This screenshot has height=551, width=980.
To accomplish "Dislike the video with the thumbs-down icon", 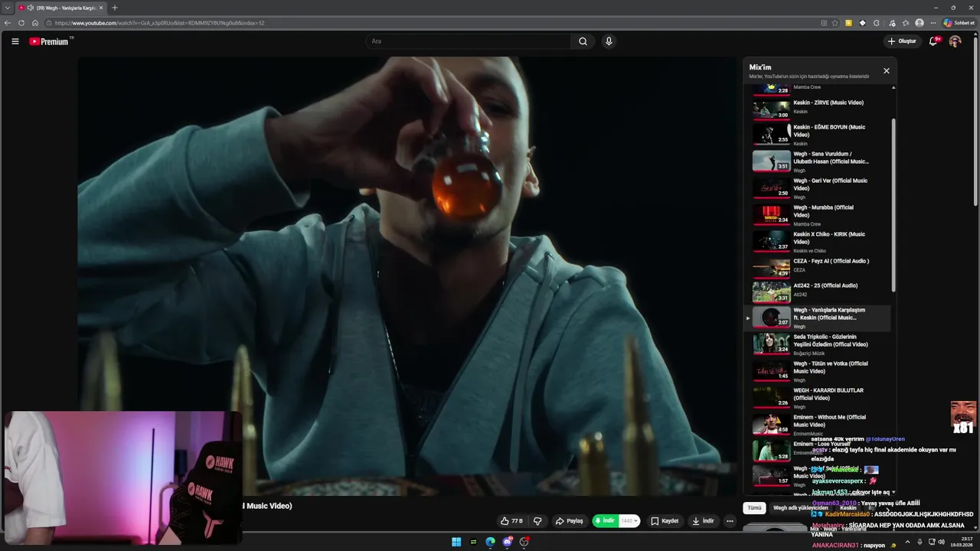I will point(537,521).
